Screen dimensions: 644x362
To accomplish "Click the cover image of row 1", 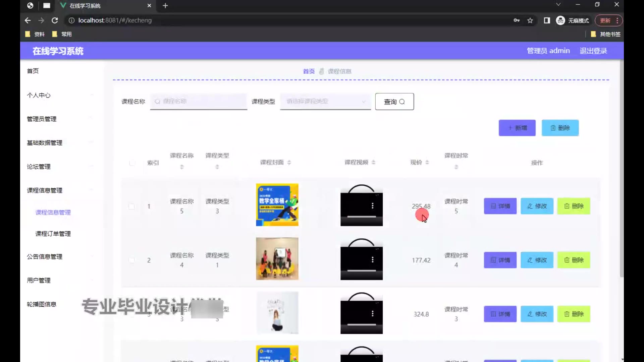I will tap(277, 205).
